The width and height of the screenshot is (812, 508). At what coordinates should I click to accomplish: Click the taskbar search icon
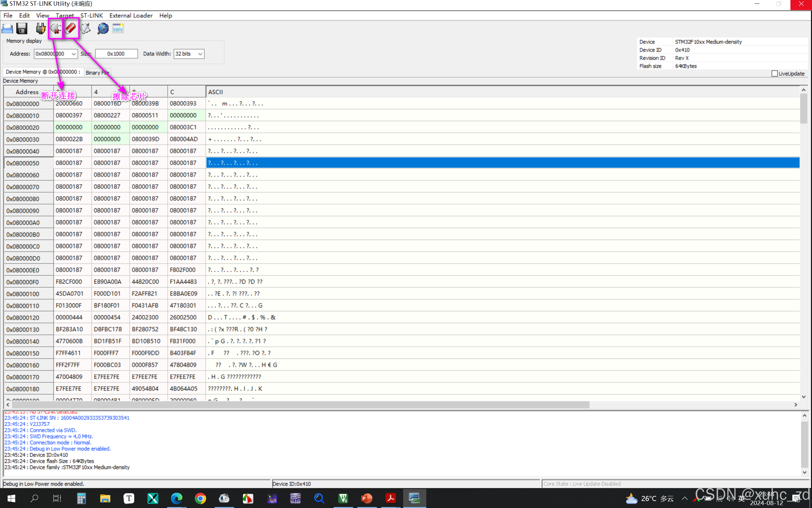tap(34, 498)
